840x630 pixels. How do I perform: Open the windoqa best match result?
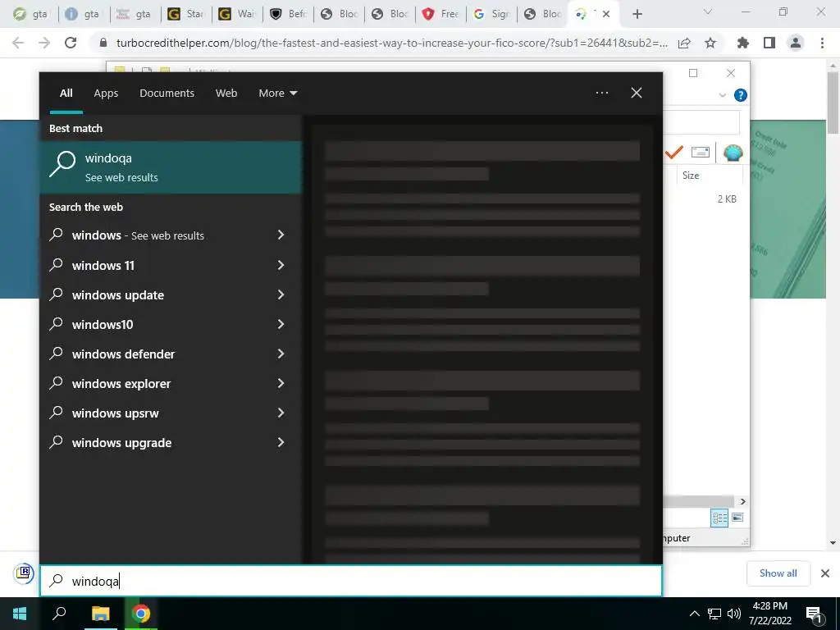pyautogui.click(x=171, y=167)
